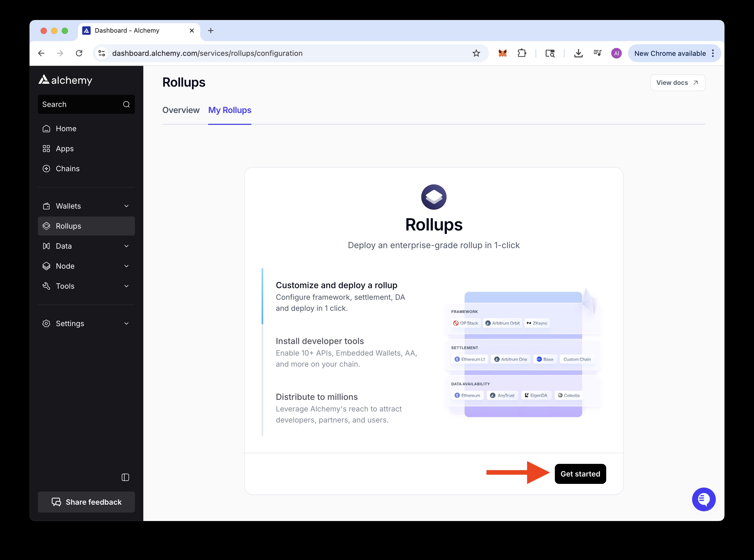
Task: Click the AnyTrust data availability chip
Action: [502, 395]
